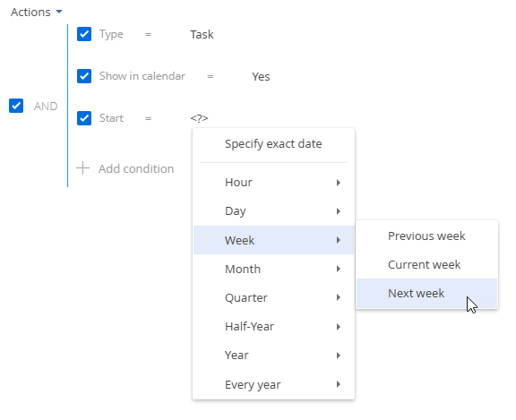
Task: Open the Actions dropdown arrow
Action: click(x=59, y=12)
